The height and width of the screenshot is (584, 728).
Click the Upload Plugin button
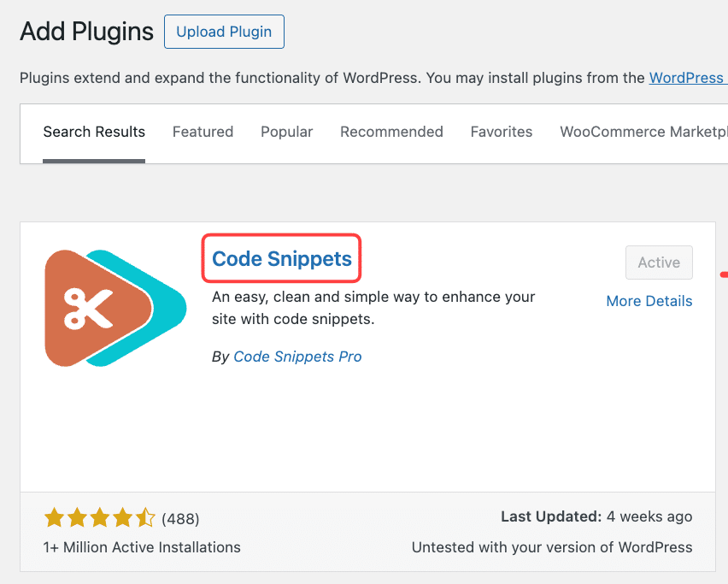pyautogui.click(x=224, y=32)
